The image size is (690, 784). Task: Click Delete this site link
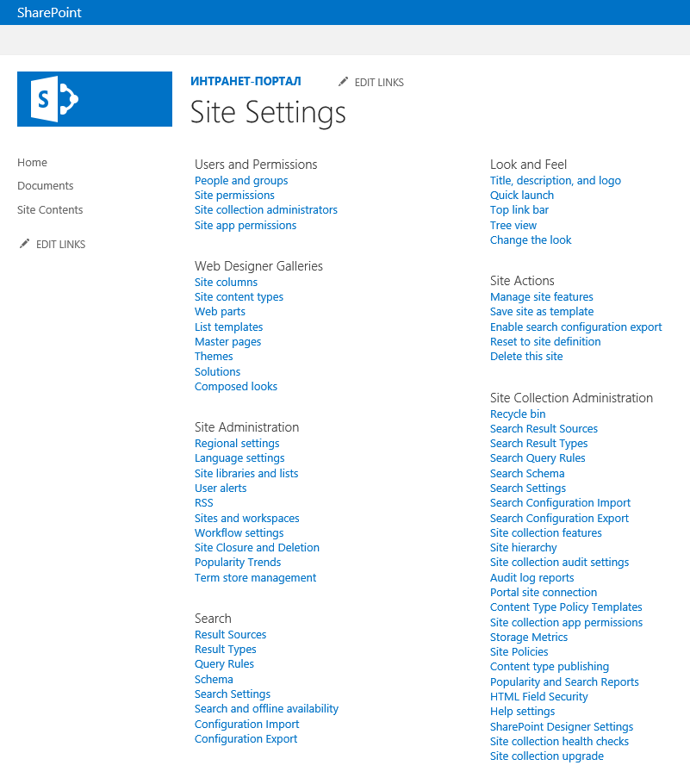point(526,357)
